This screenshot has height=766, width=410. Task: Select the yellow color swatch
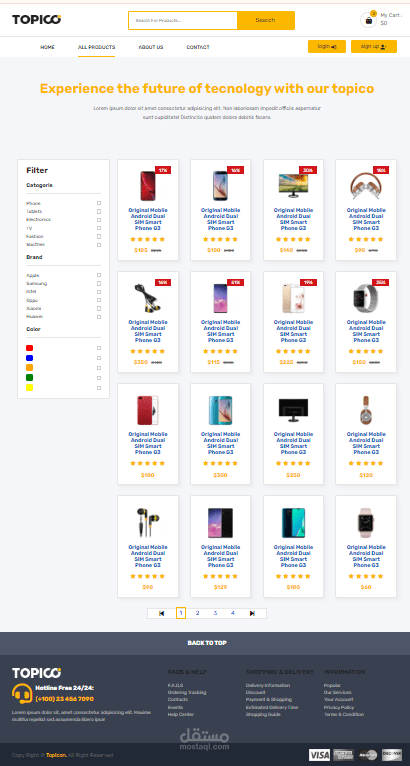coord(29,387)
